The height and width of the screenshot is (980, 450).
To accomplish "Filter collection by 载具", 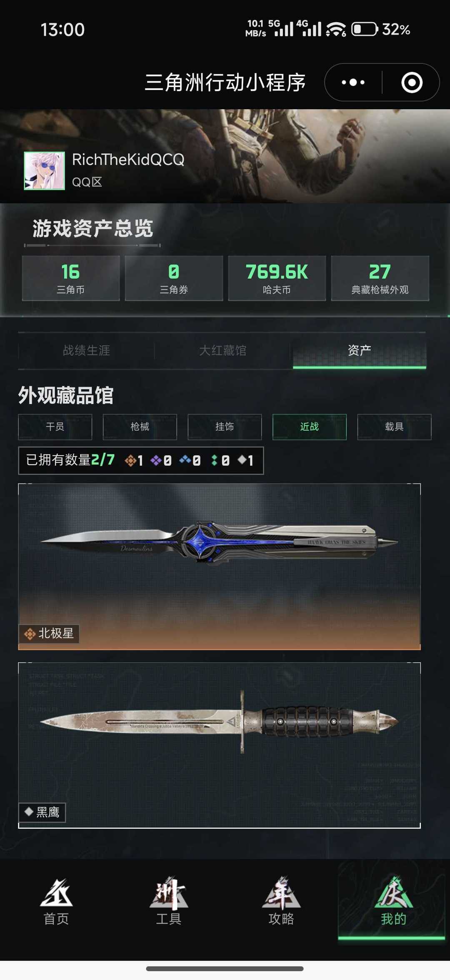I will 394,427.
